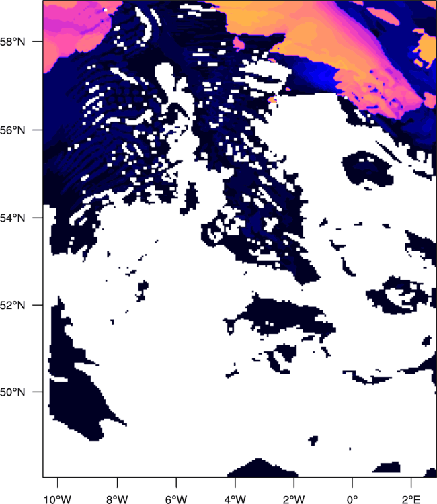The height and width of the screenshot is (504, 437).
Task: Click the 58°N latitude label
Action: (x=12, y=42)
